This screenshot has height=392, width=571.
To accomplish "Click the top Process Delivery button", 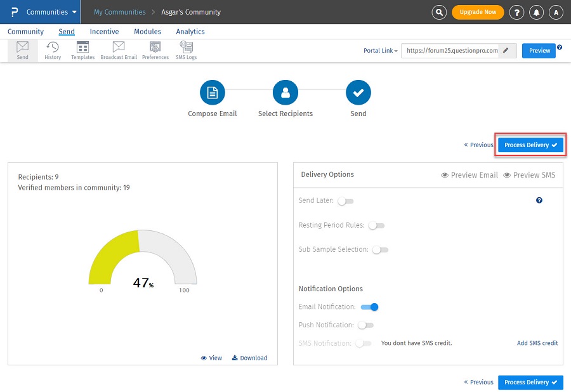I will [x=530, y=145].
